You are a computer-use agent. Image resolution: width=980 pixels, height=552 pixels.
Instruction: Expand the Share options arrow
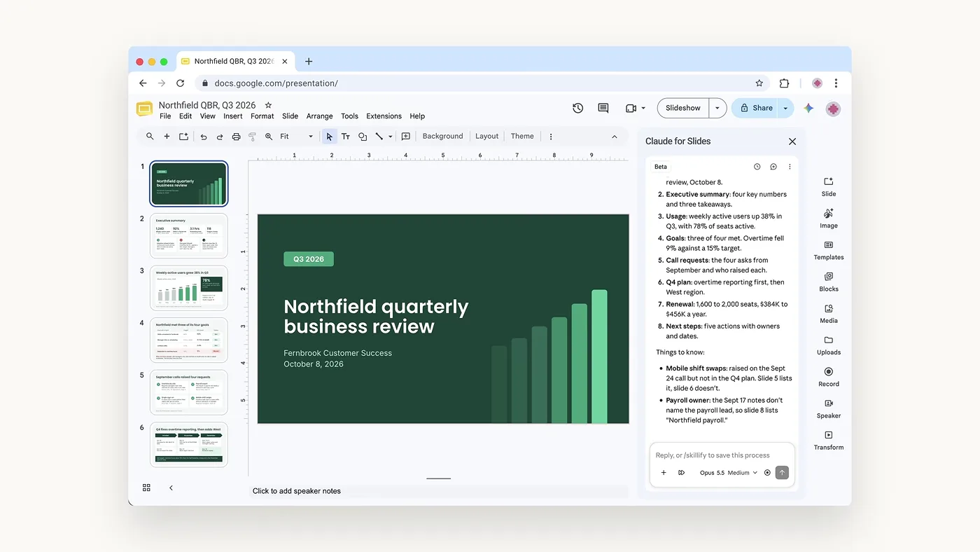coord(785,108)
